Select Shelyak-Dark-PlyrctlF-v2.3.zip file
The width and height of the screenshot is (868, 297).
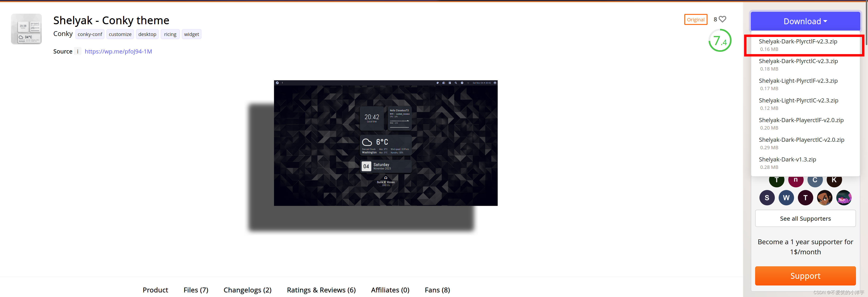(798, 42)
